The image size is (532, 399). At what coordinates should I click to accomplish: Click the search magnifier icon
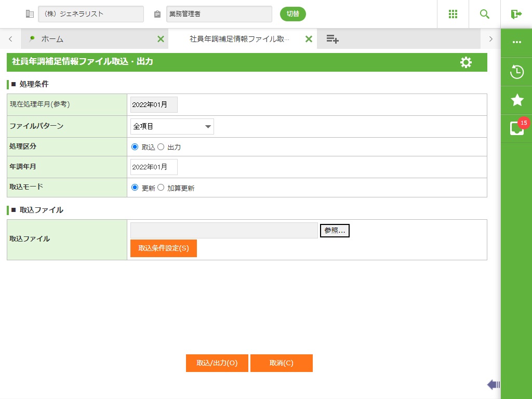[485, 14]
